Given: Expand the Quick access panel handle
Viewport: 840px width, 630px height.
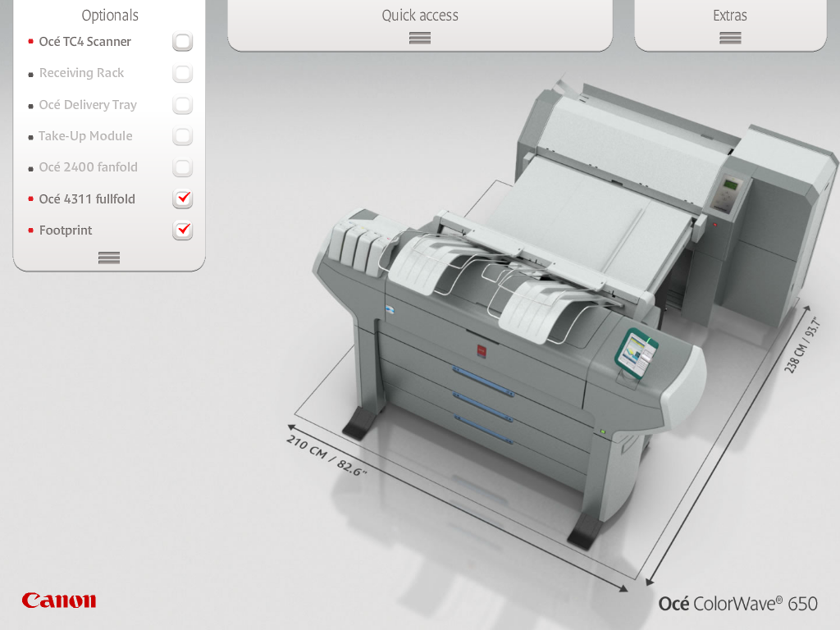Looking at the screenshot, I should pos(420,38).
